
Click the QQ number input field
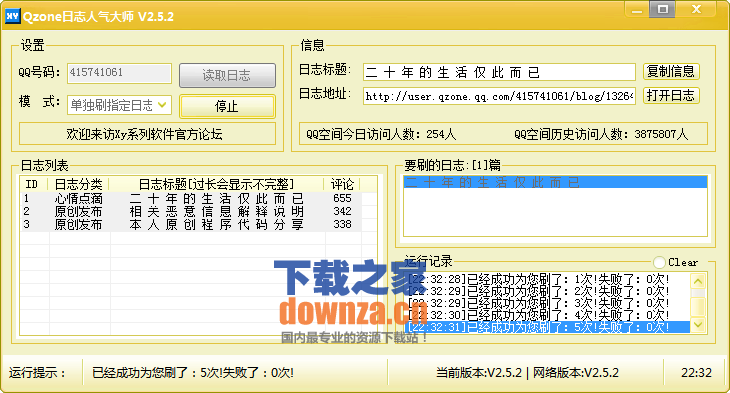click(119, 73)
